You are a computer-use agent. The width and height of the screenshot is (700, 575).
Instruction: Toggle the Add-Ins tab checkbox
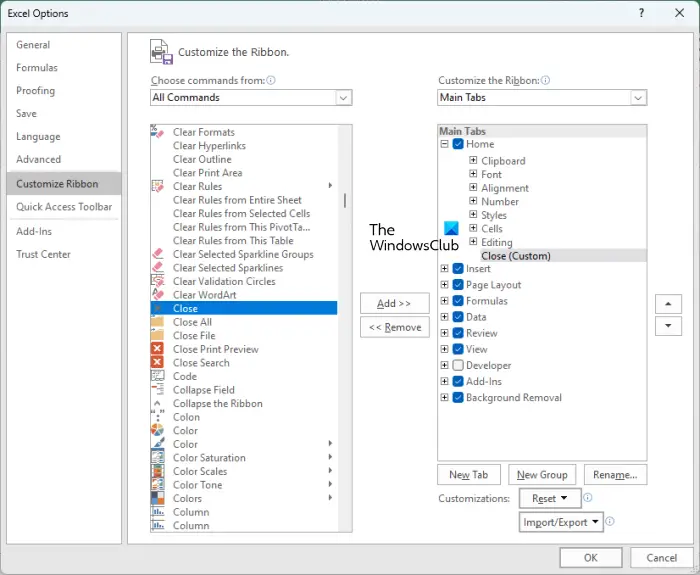(458, 381)
